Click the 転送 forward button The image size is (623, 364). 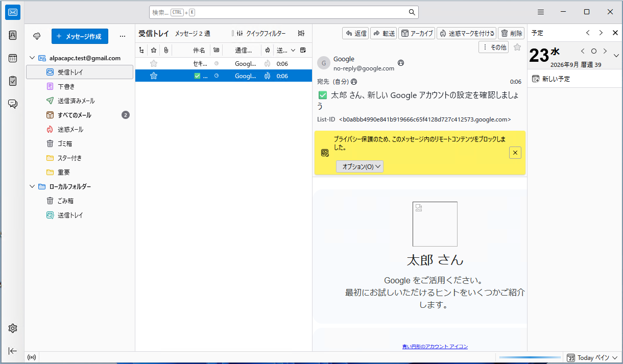[x=384, y=33]
